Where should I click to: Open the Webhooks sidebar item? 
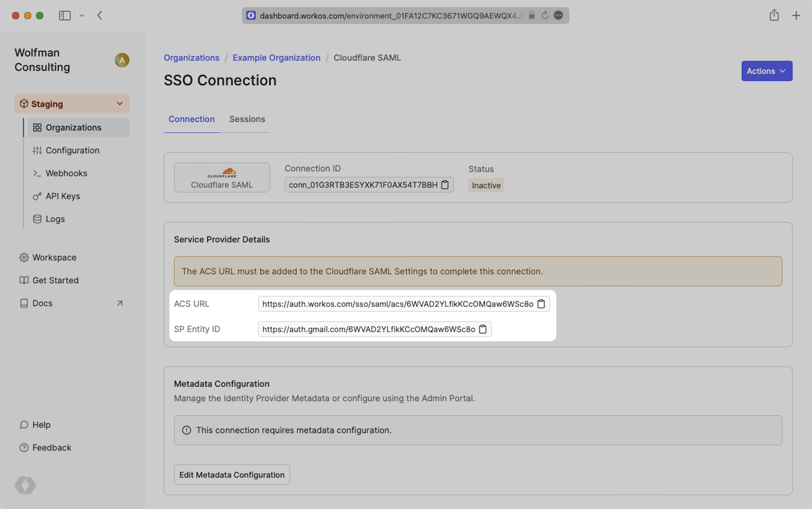point(66,173)
